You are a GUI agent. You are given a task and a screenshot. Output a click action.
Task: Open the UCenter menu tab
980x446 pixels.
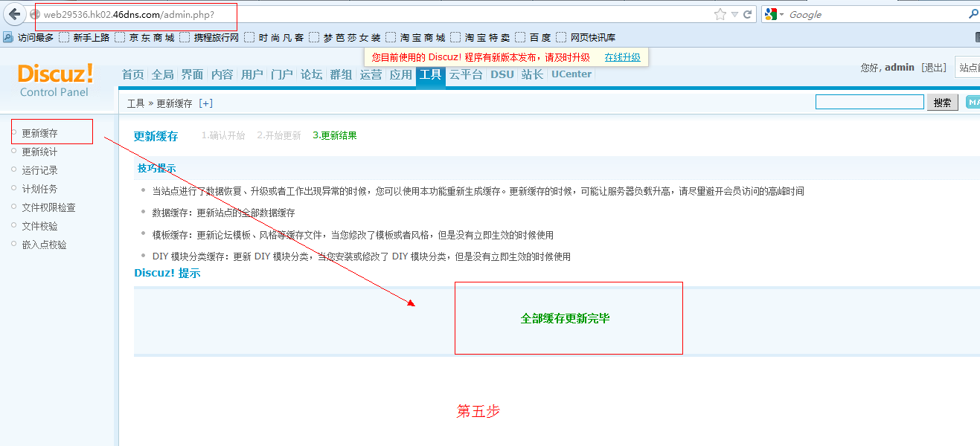(x=571, y=74)
